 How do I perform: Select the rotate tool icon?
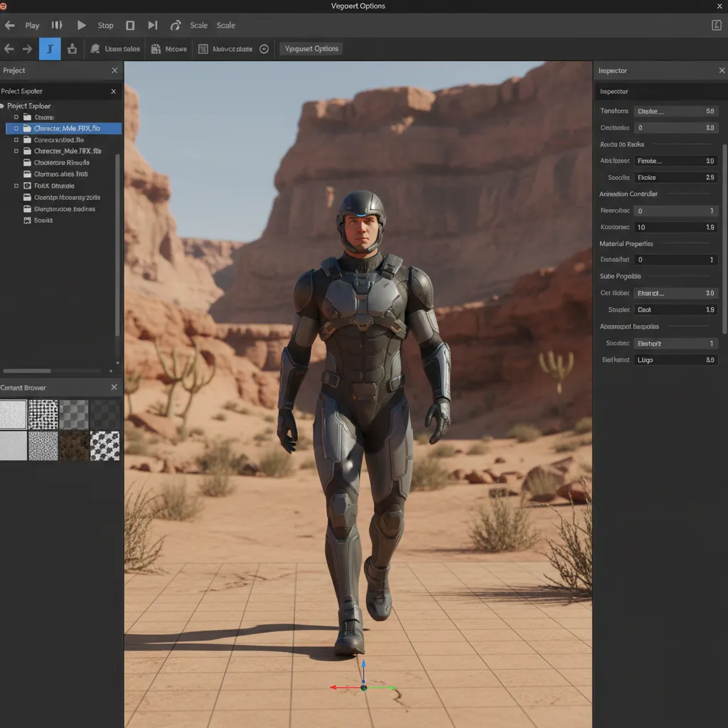click(x=175, y=25)
